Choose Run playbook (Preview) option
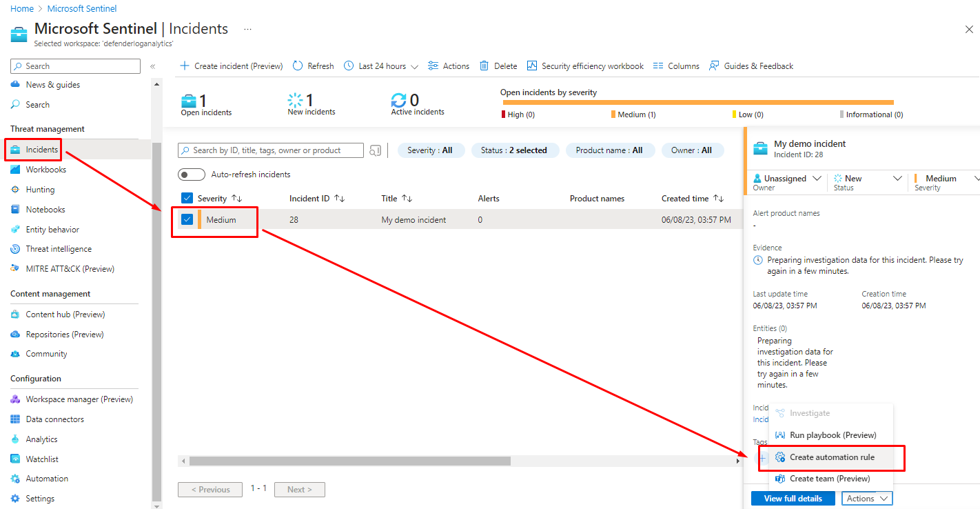Image resolution: width=980 pixels, height=509 pixels. coord(833,435)
